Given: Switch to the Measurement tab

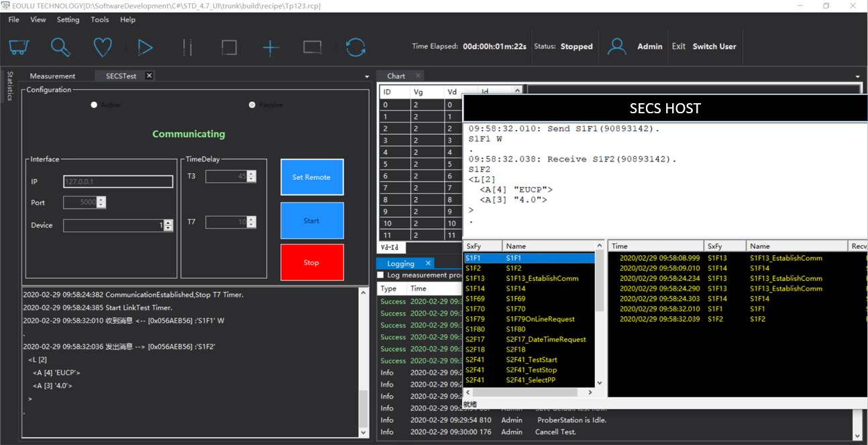Looking at the screenshot, I should 52,76.
